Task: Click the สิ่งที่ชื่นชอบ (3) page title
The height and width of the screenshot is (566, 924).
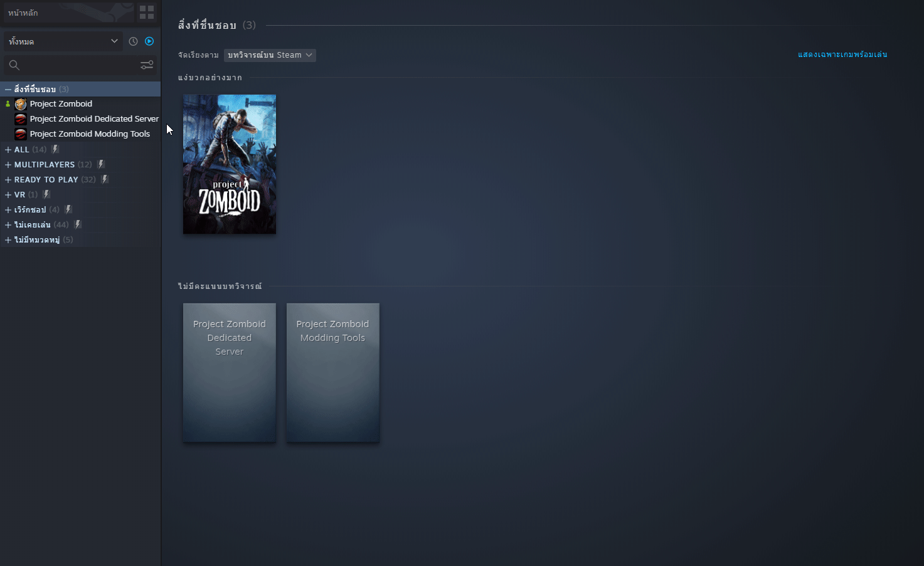Action: pyautogui.click(x=217, y=25)
